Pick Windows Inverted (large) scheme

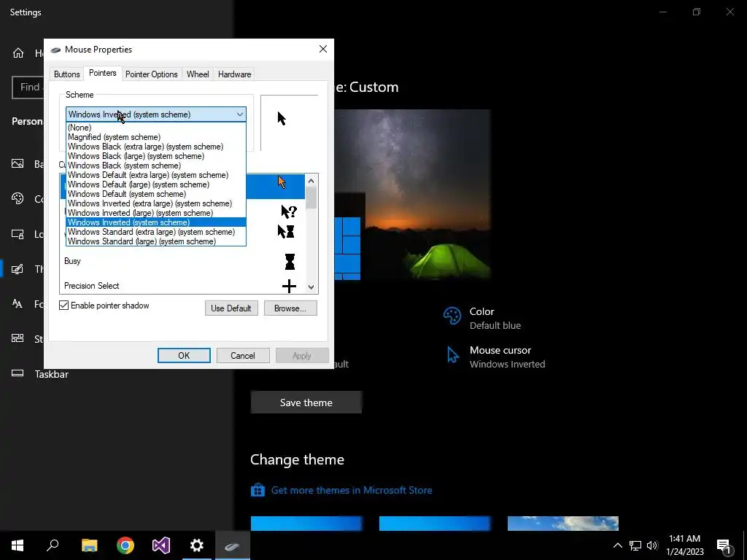156,213
